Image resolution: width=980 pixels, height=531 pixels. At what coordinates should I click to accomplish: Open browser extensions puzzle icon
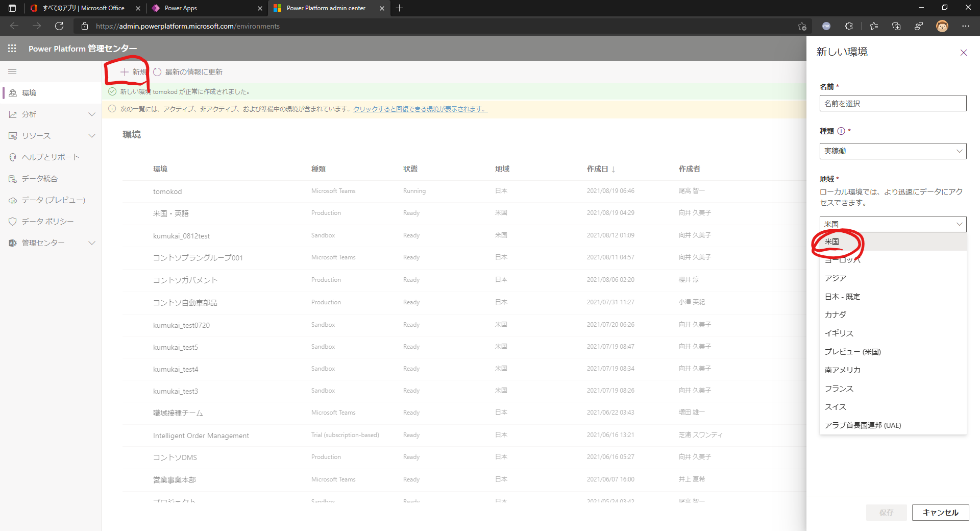(x=849, y=26)
